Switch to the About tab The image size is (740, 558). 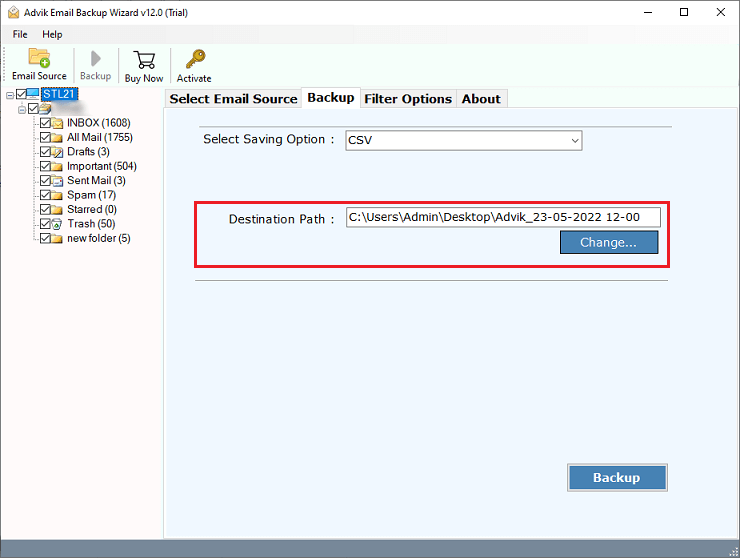(481, 99)
